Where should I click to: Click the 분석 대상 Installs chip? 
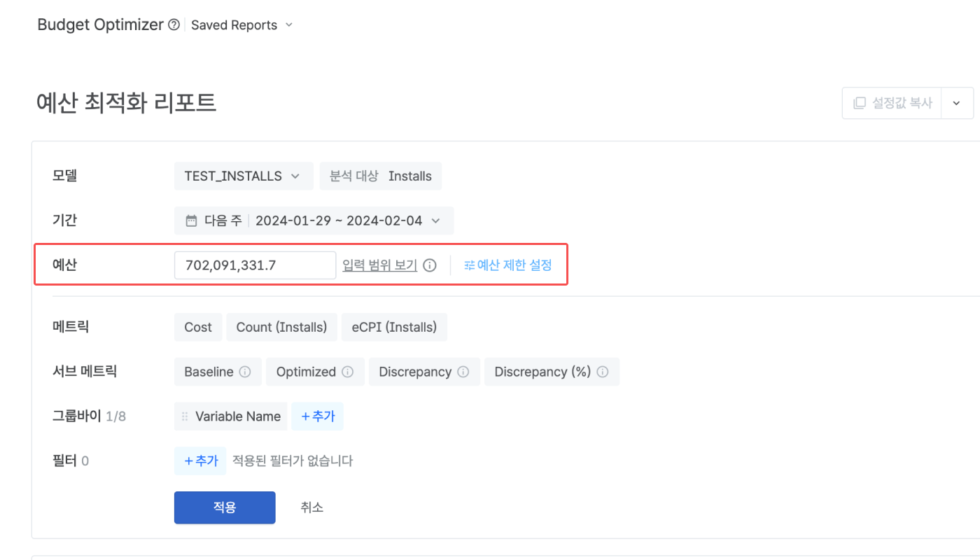coord(381,176)
